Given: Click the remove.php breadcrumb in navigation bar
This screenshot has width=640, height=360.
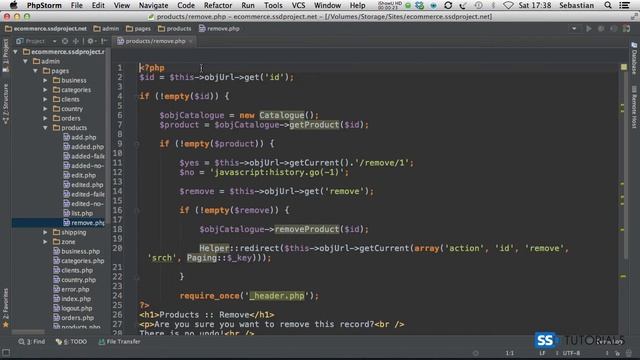Looking at the screenshot, I should (219, 29).
